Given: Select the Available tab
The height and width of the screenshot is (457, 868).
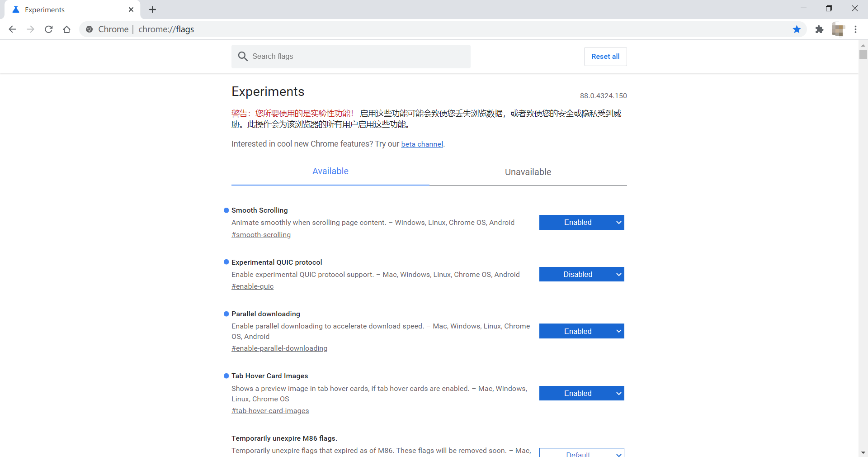Looking at the screenshot, I should pos(330,171).
